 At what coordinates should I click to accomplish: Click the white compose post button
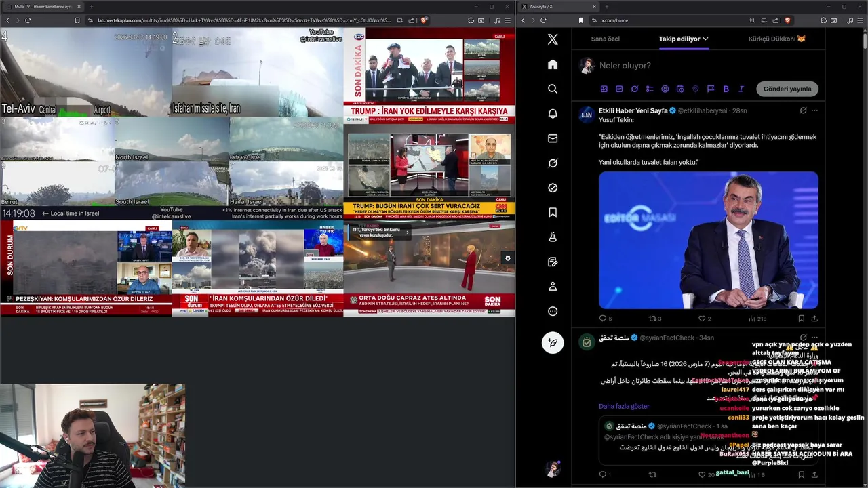[553, 342]
